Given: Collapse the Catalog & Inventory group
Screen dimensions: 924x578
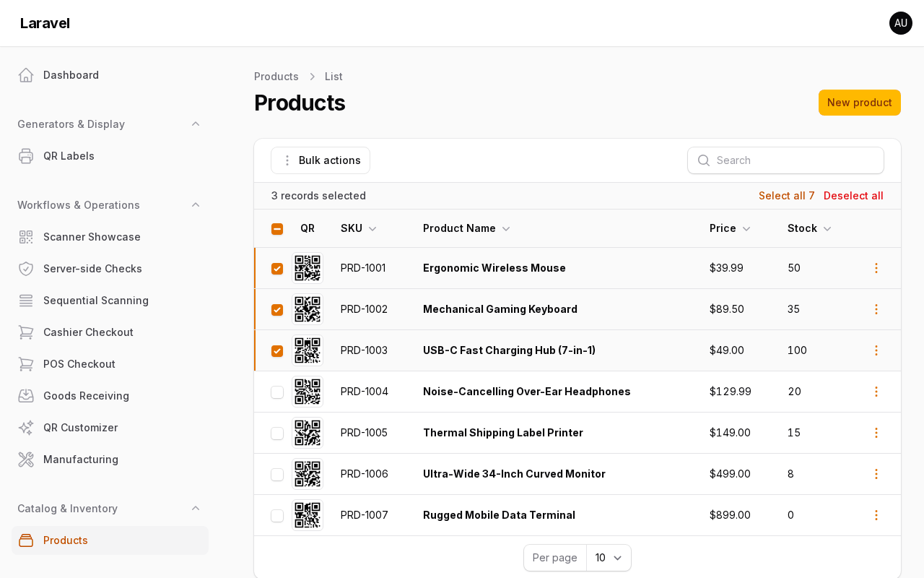Looking at the screenshot, I should (196, 509).
